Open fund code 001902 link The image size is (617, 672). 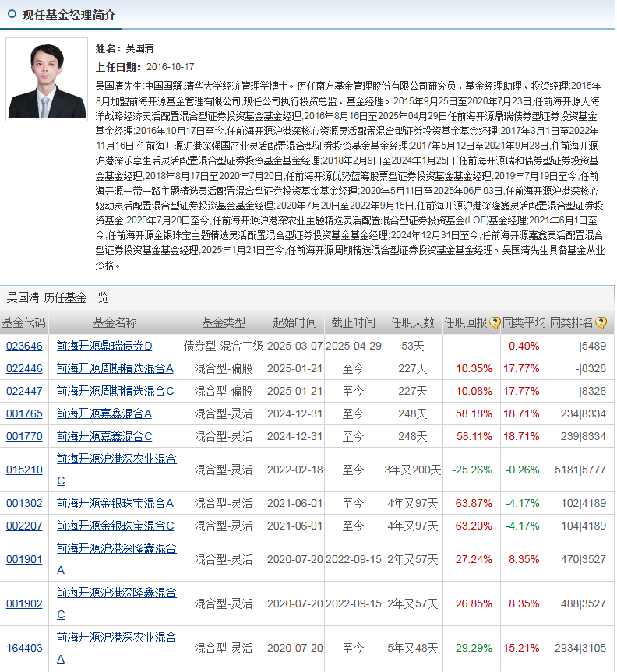tap(24, 603)
